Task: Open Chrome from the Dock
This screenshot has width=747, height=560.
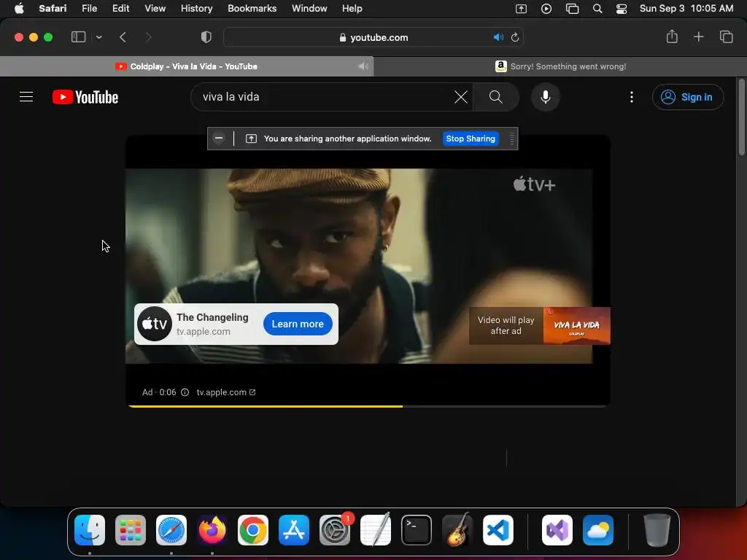Action: pos(253,530)
